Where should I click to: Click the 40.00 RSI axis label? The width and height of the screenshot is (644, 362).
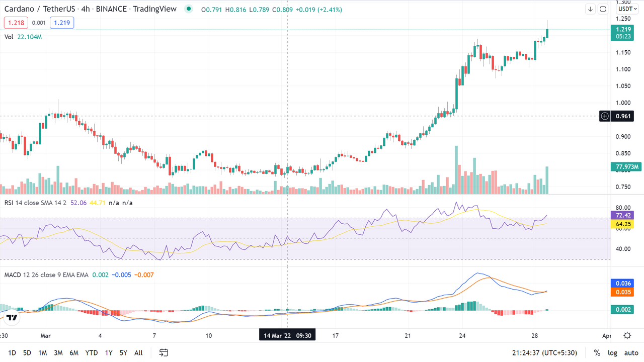coord(623,249)
